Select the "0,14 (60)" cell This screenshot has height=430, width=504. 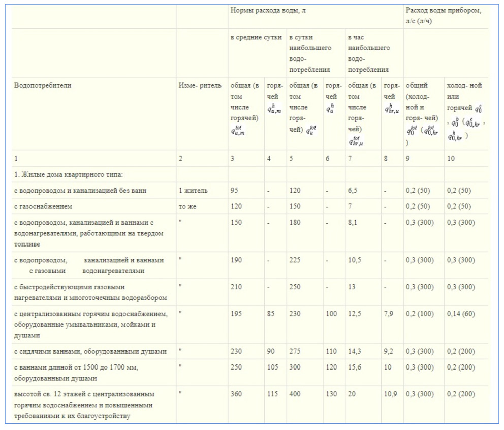[461, 314]
